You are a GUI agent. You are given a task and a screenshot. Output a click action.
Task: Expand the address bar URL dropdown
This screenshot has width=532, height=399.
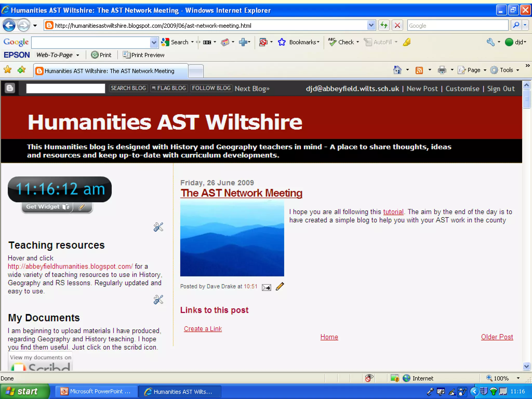pos(371,25)
